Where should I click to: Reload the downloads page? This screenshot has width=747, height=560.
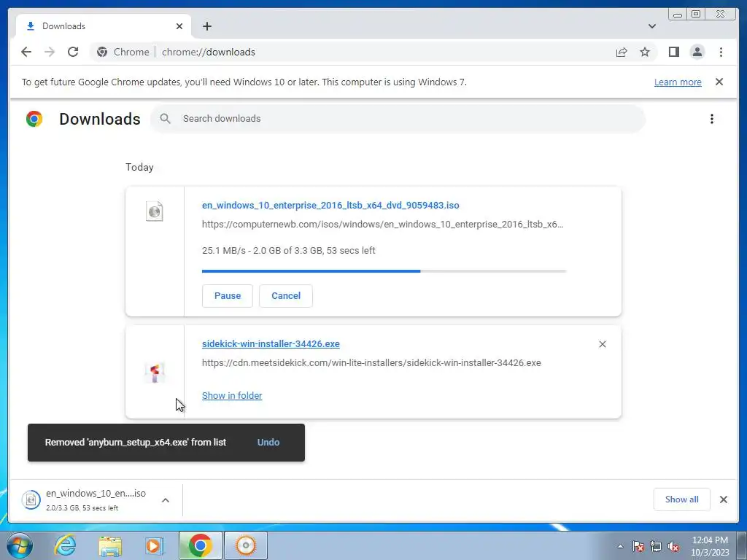pos(73,52)
